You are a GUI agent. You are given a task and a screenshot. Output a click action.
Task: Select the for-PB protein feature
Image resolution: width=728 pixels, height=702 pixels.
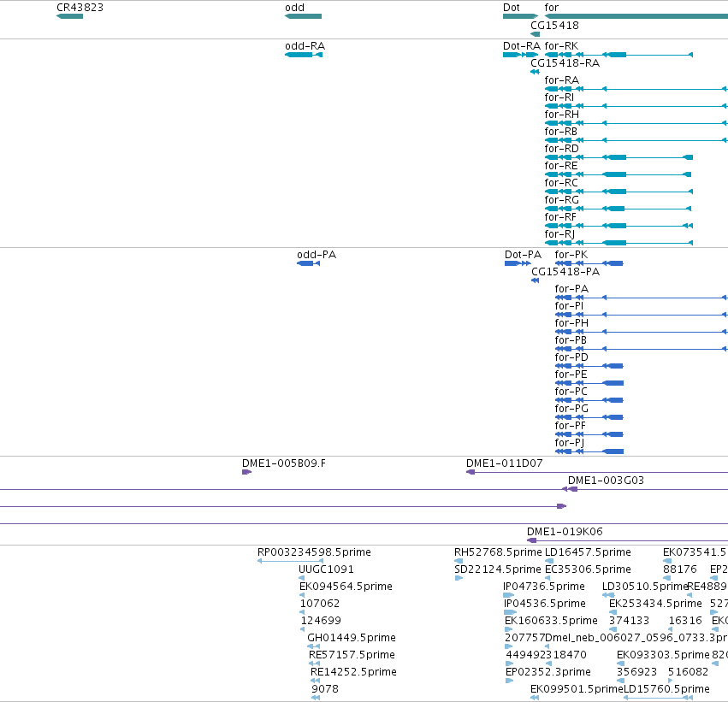tap(642, 349)
